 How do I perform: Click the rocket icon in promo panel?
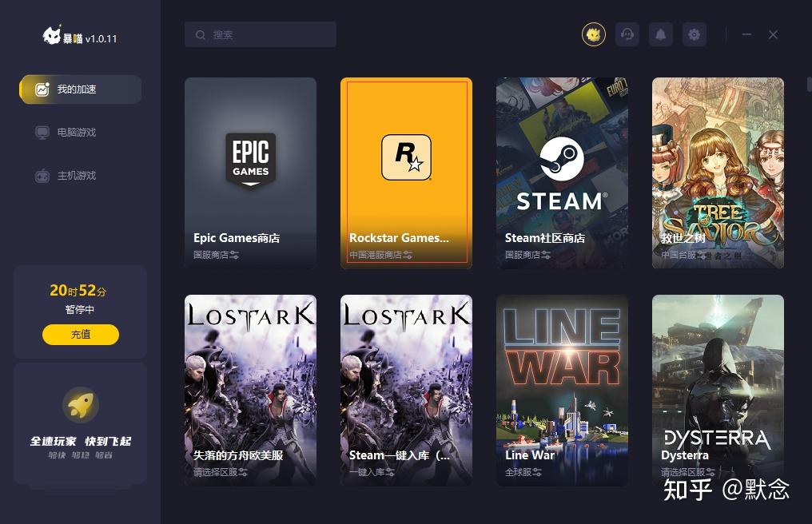(80, 404)
